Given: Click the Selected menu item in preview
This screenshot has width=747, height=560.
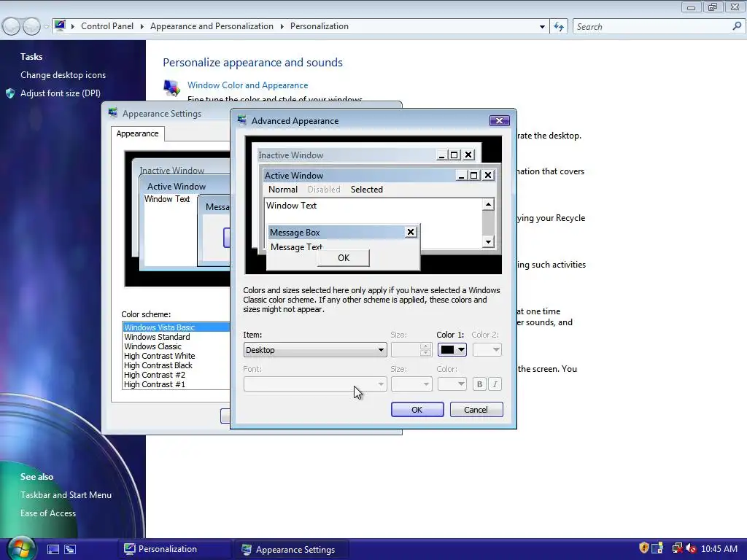Looking at the screenshot, I should pos(367,190).
